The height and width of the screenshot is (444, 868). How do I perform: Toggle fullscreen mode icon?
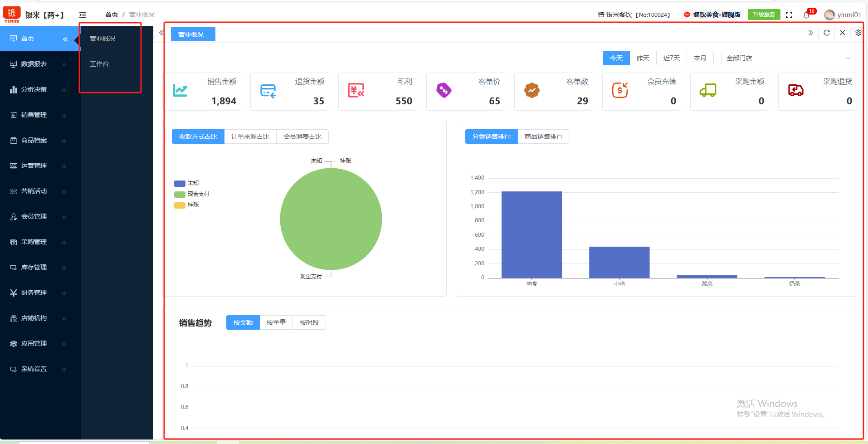coord(789,15)
